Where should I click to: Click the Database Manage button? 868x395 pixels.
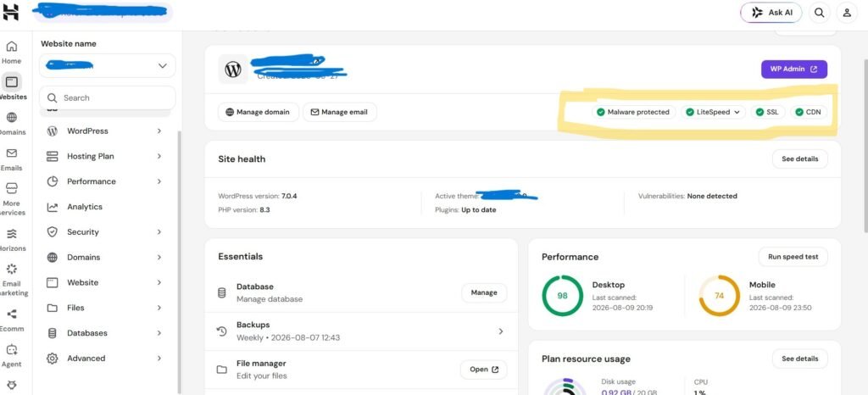click(x=484, y=292)
